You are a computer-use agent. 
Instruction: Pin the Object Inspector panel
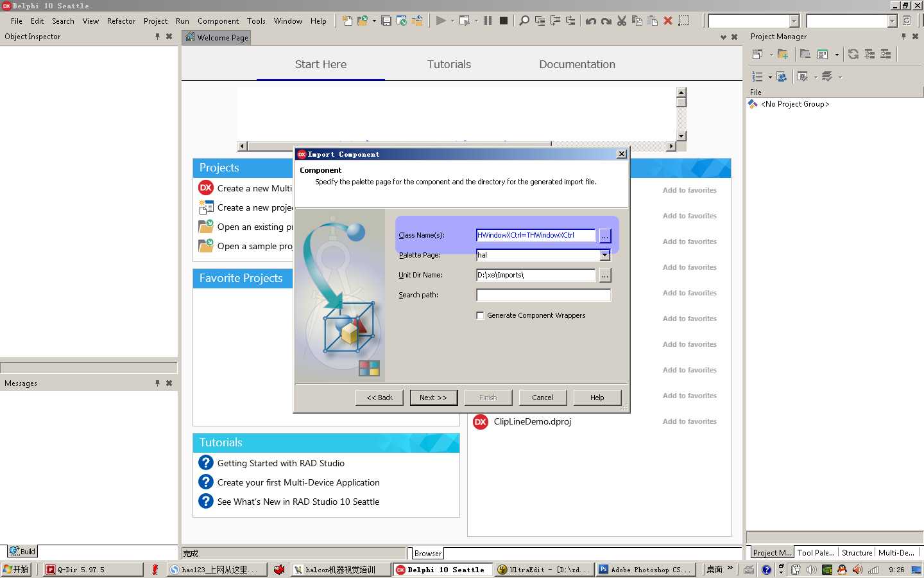point(157,37)
